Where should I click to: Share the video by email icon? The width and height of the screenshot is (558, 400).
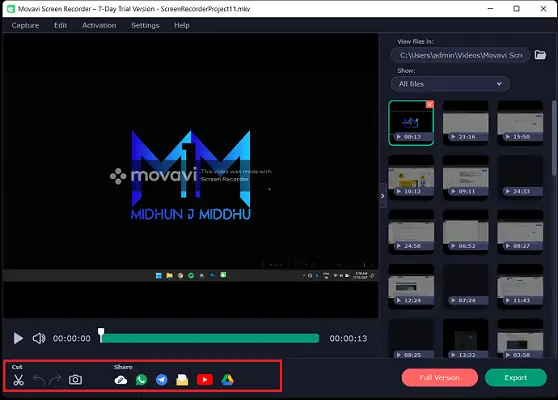[182, 380]
